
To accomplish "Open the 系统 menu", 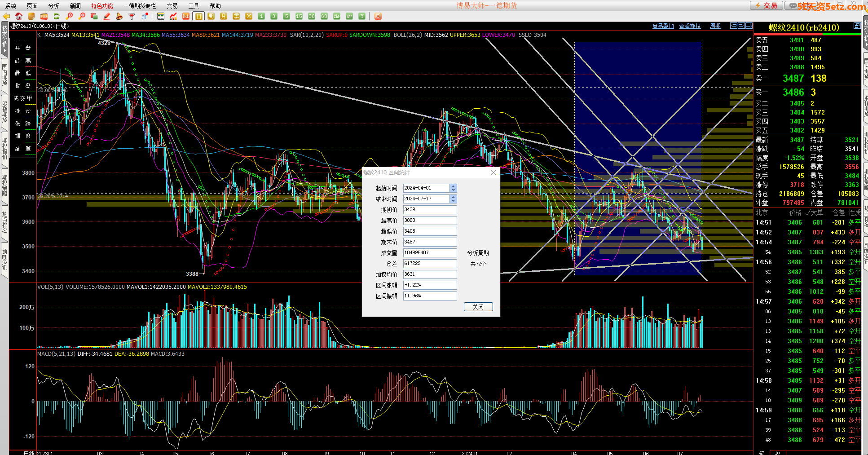I will coord(11,6).
